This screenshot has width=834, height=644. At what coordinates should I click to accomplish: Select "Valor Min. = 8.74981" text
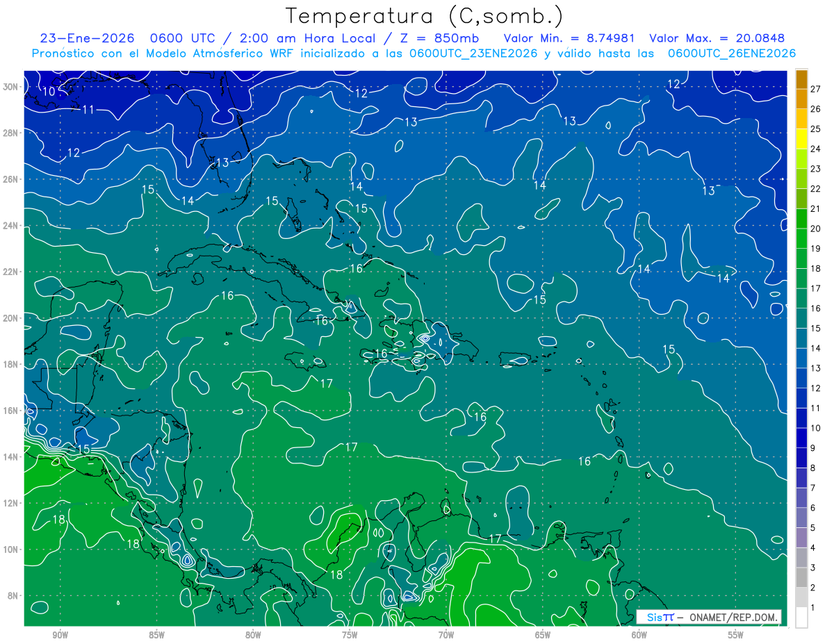click(x=570, y=38)
